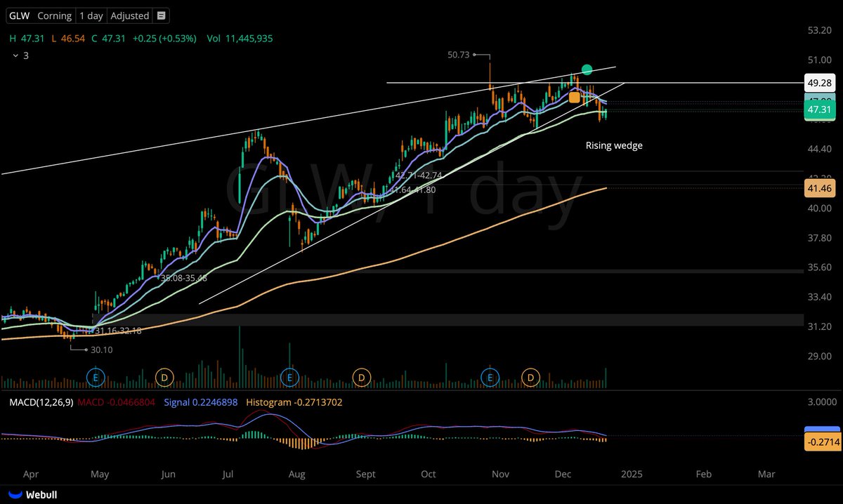The height and width of the screenshot is (504, 843).
Task: Click the orange 41.46 moving average tag
Action: 820,188
